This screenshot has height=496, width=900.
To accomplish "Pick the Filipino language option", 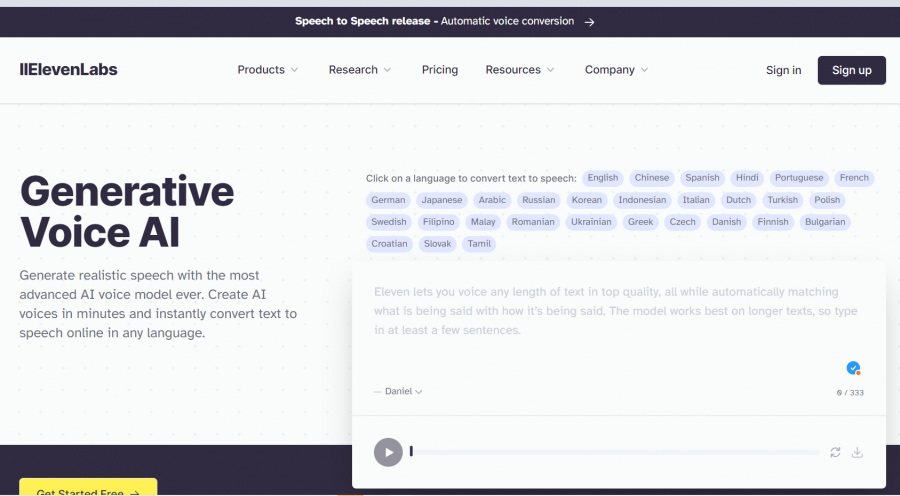I will tap(439, 222).
